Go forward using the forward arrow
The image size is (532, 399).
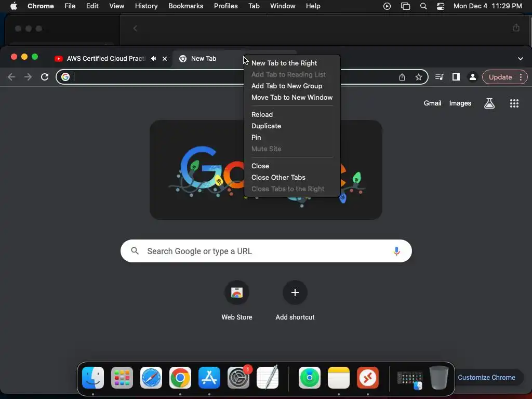point(28,77)
